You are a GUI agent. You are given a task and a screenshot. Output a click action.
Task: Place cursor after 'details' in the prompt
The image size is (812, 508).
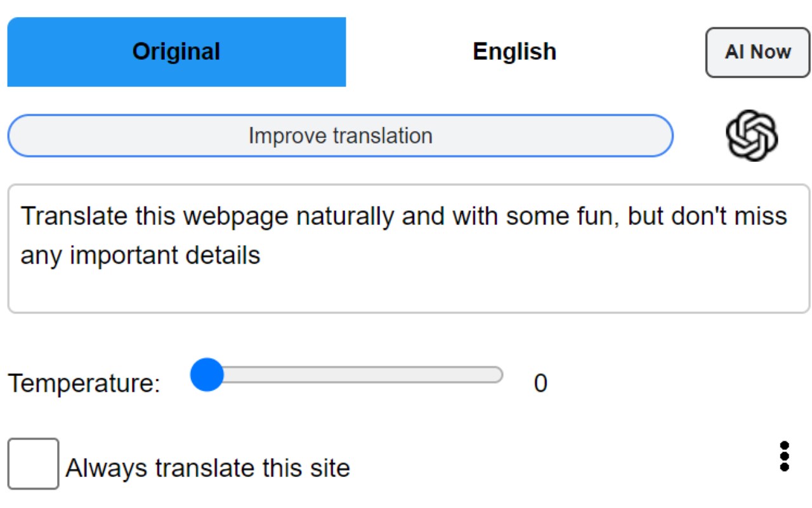[x=261, y=255]
